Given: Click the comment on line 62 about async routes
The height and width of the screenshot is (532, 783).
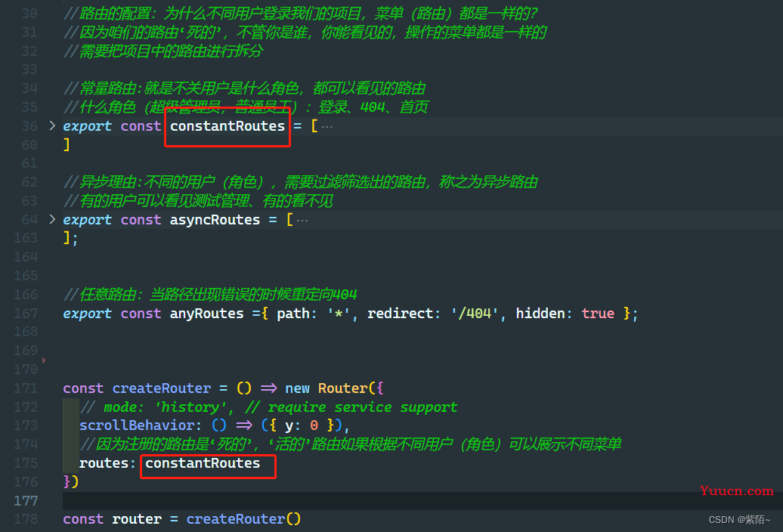Looking at the screenshot, I should click(x=301, y=182).
